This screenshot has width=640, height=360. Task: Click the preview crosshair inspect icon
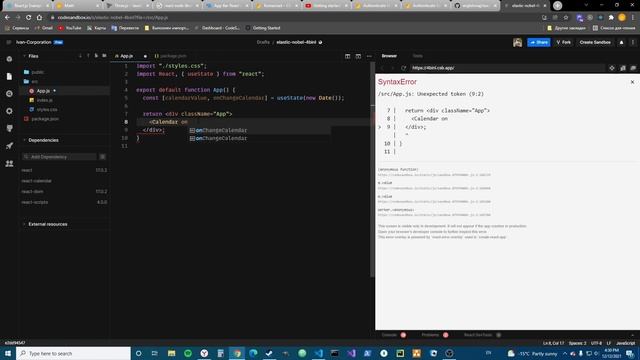tap(612, 68)
